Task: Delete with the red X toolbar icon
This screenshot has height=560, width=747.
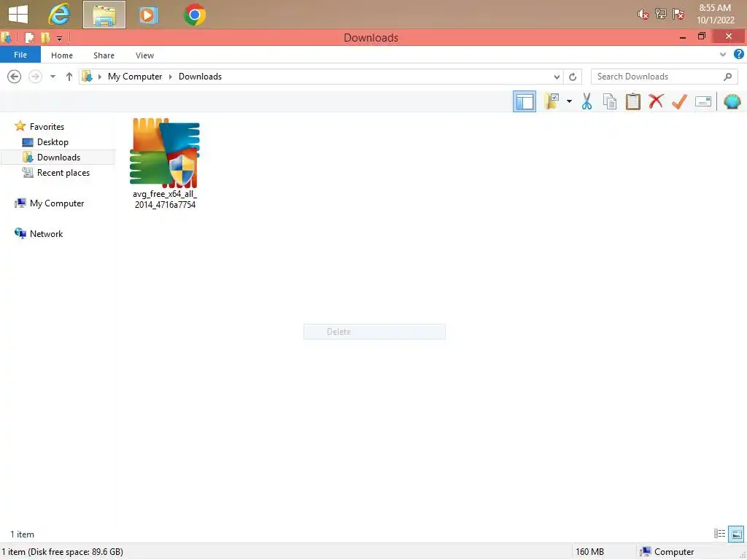Action: (x=656, y=101)
